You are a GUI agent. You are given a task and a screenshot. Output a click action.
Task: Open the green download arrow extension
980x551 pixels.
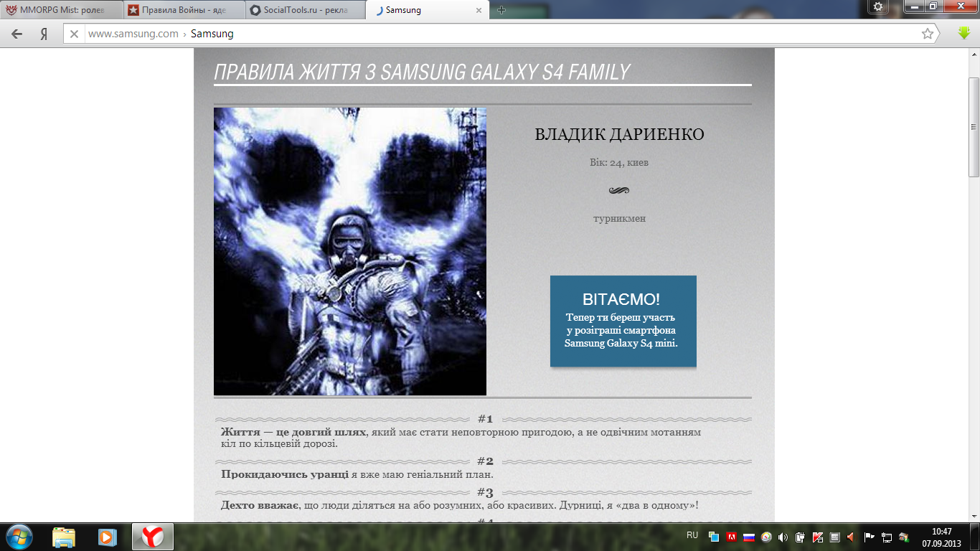(964, 33)
